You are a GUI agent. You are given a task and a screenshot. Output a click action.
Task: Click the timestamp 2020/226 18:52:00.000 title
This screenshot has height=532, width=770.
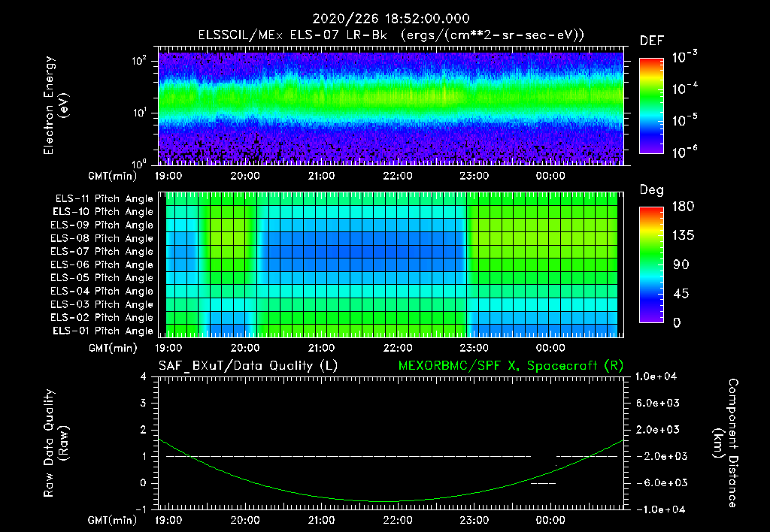pyautogui.click(x=391, y=19)
